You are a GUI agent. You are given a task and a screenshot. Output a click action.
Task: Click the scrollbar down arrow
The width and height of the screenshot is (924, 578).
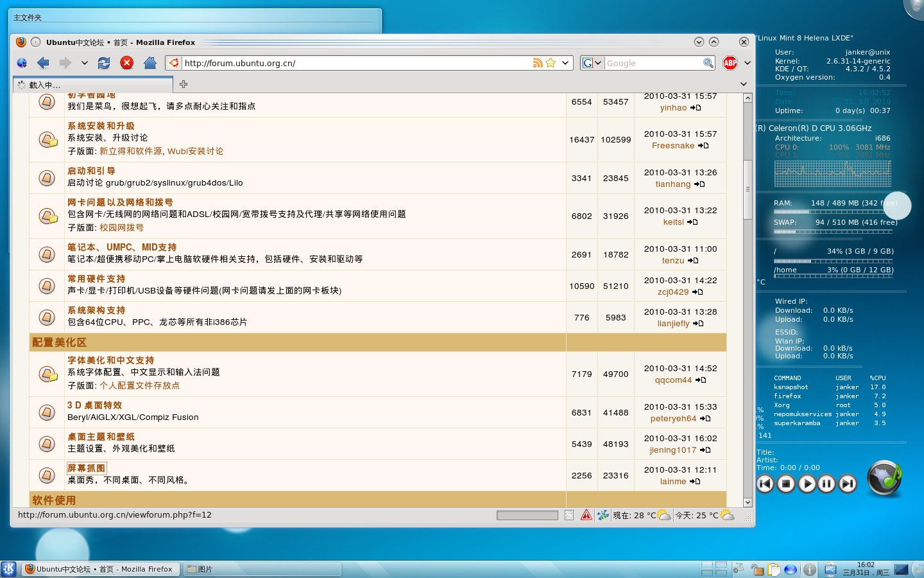[748, 502]
